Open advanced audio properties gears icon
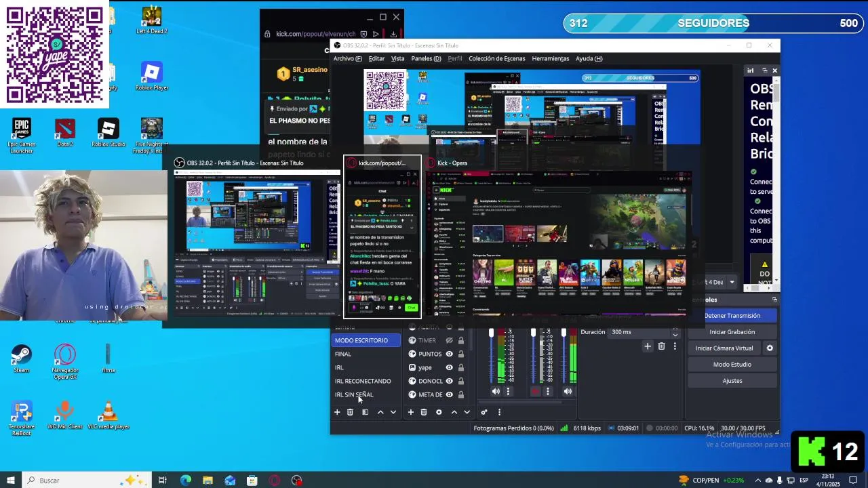Viewport: 868px width, 488px height. pyautogui.click(x=484, y=412)
